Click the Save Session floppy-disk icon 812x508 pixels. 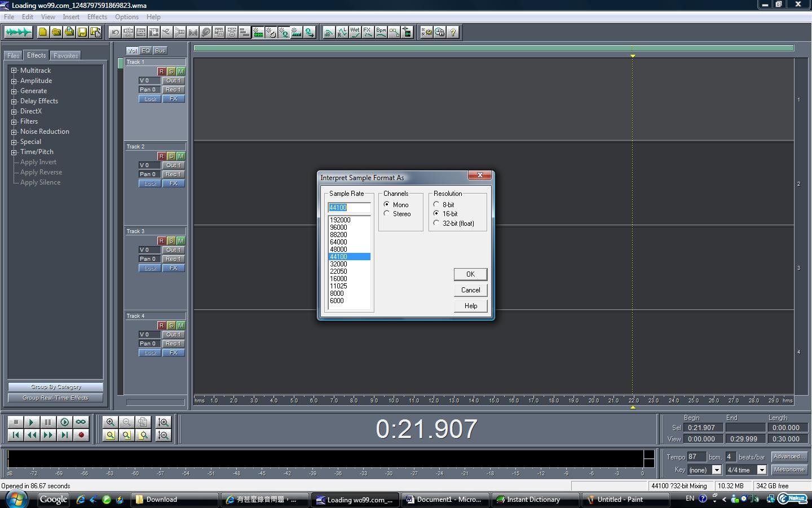[82, 32]
